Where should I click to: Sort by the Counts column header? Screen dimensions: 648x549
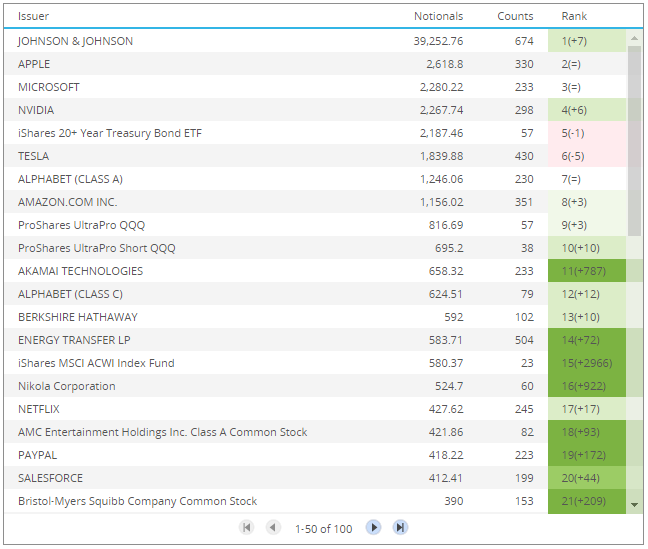515,16
